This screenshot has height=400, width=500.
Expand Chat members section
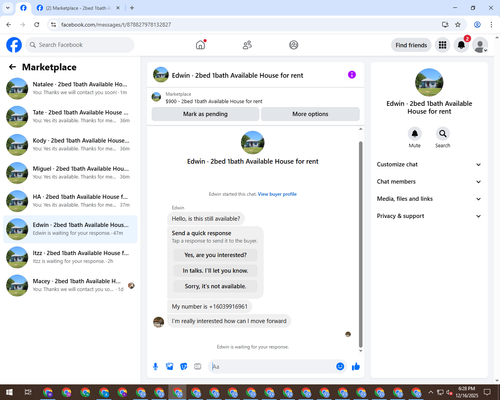tap(429, 182)
